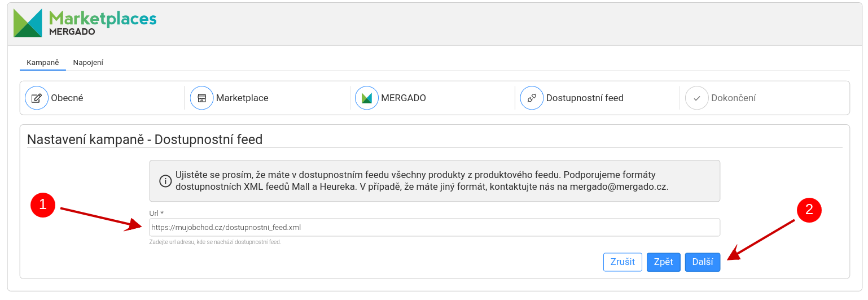Screen dimensions: 868x300
Task: Click the info icon in notice box
Action: click(165, 181)
